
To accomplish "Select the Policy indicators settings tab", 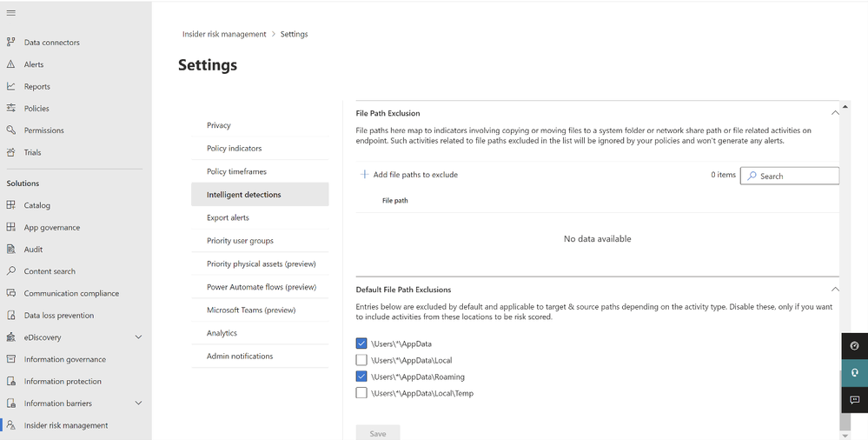I will (x=234, y=149).
